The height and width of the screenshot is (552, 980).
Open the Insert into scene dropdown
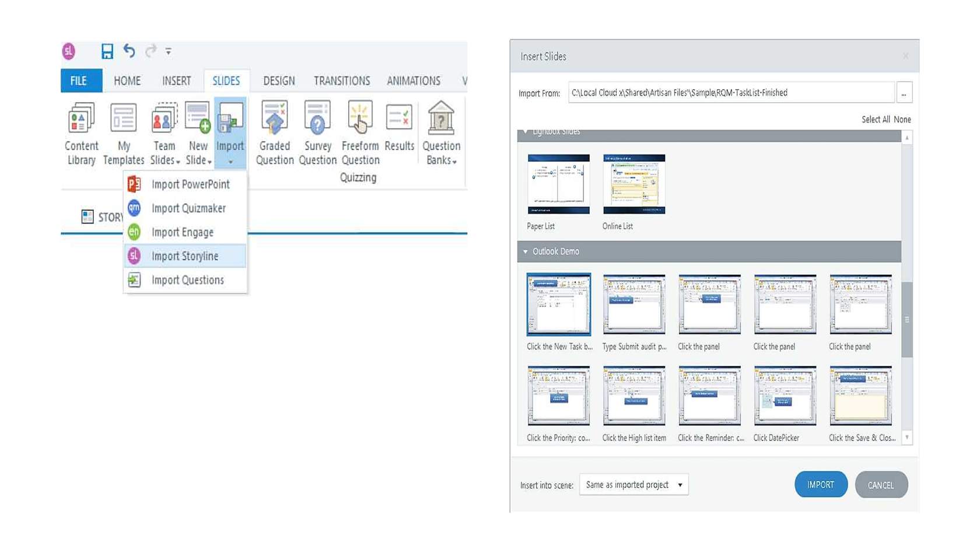pyautogui.click(x=634, y=485)
